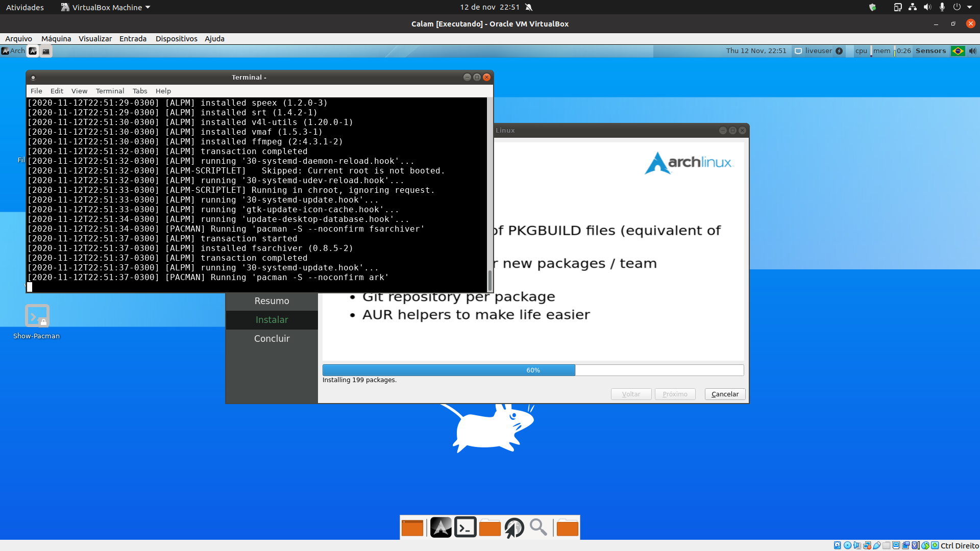Open the Arch applications menu in panel
The height and width of the screenshot is (551, 980).
tap(13, 51)
